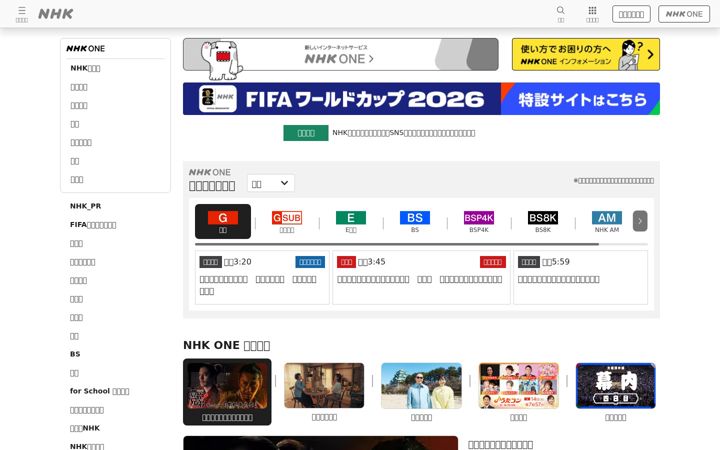The image size is (720, 450).
Task: Open the for School sidebar link
Action: (x=99, y=391)
